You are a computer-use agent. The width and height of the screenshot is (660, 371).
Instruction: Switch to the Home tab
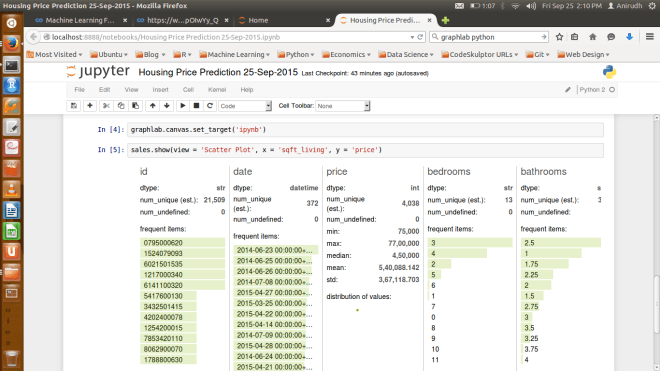(258, 20)
